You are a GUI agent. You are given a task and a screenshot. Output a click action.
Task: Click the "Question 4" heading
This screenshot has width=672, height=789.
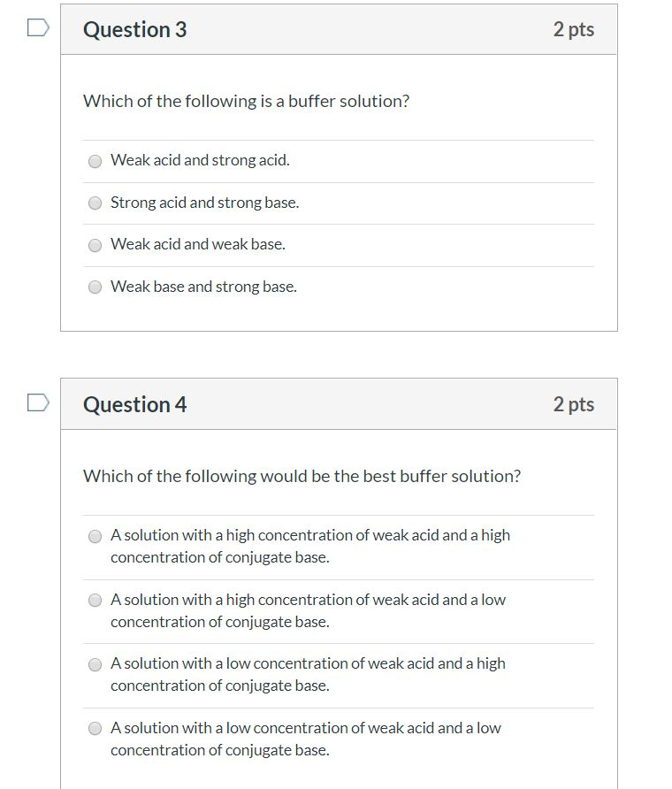point(134,404)
